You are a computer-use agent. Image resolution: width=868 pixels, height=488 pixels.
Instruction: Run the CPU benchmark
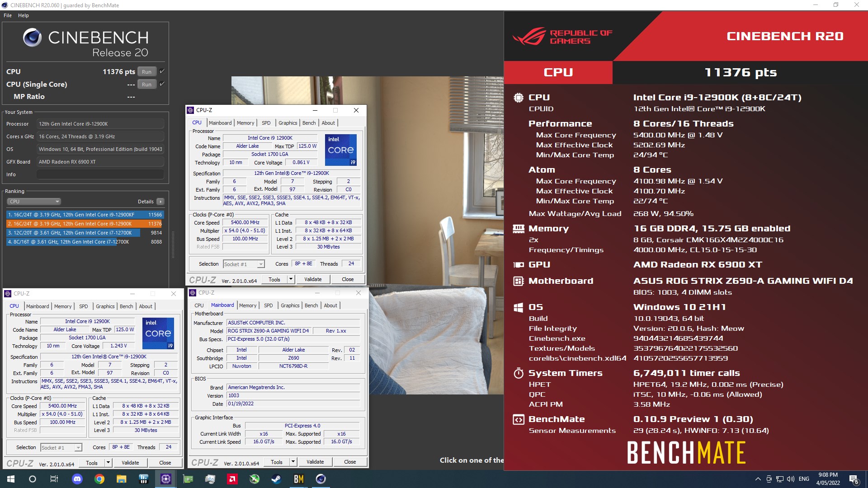click(147, 72)
